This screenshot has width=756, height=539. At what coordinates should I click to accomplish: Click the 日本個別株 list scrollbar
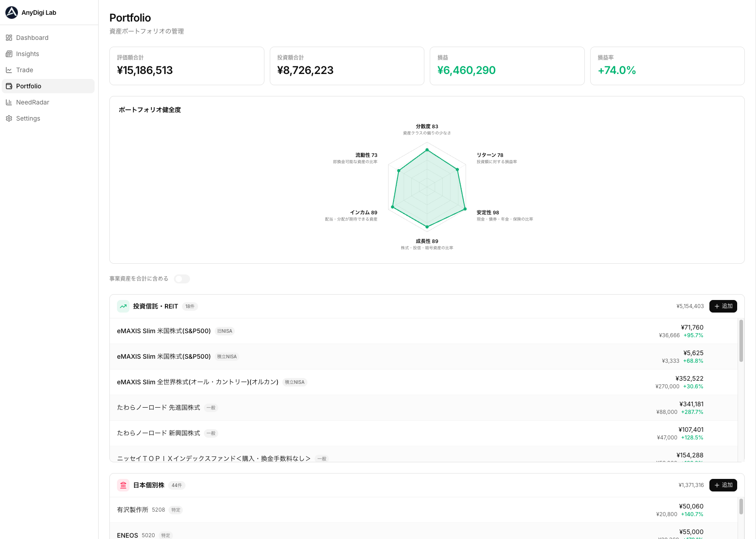click(x=741, y=507)
